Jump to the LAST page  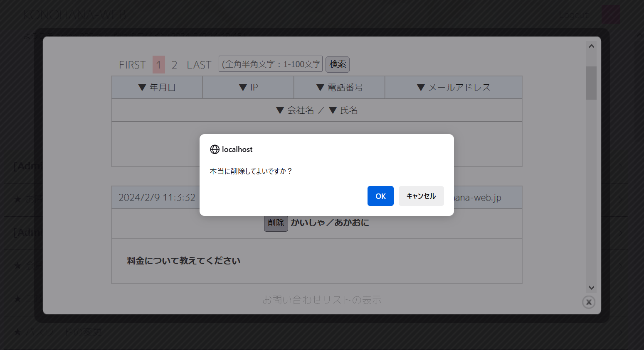pos(199,65)
